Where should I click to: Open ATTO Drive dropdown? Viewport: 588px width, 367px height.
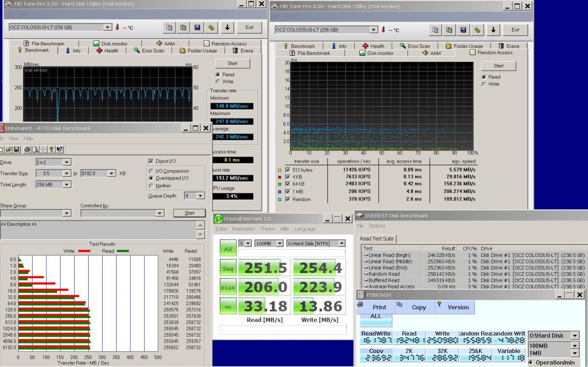(67, 162)
